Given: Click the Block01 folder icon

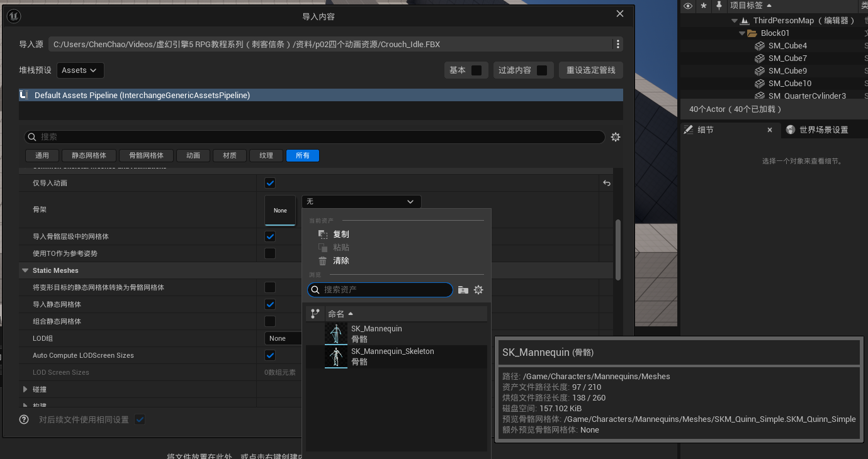Looking at the screenshot, I should tap(752, 33).
